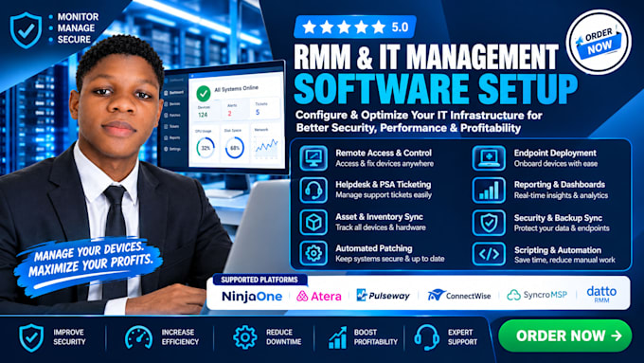
Task: Click the top-left shield checkmark logo
Action: 26,30
